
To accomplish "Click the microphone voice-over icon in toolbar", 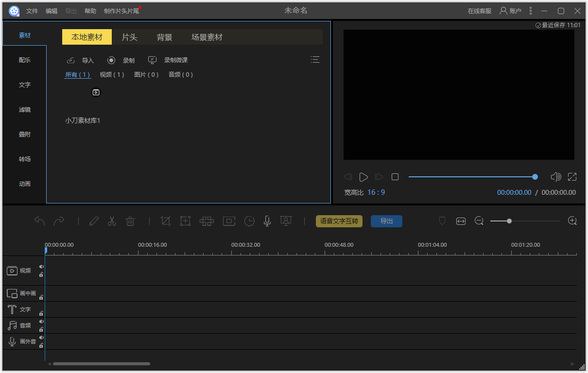I will coord(267,221).
